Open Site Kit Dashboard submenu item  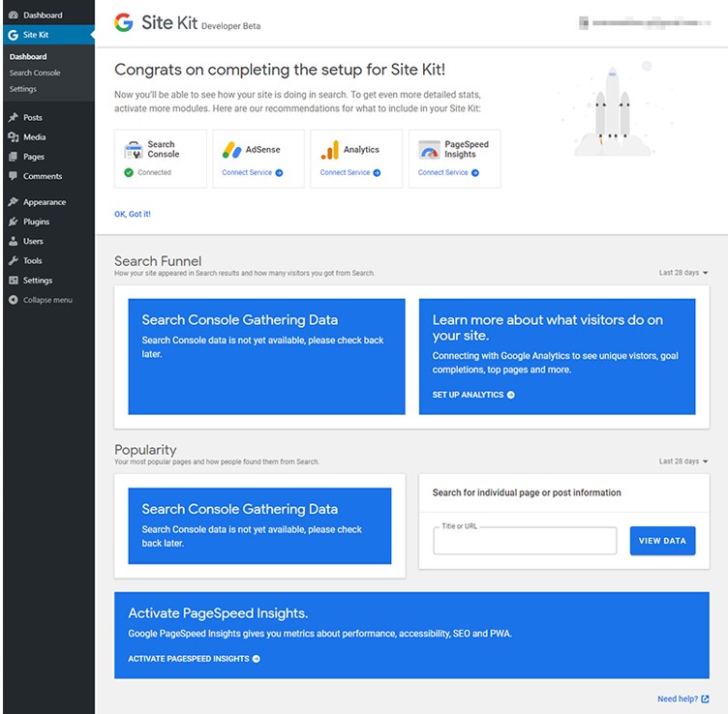(x=28, y=57)
